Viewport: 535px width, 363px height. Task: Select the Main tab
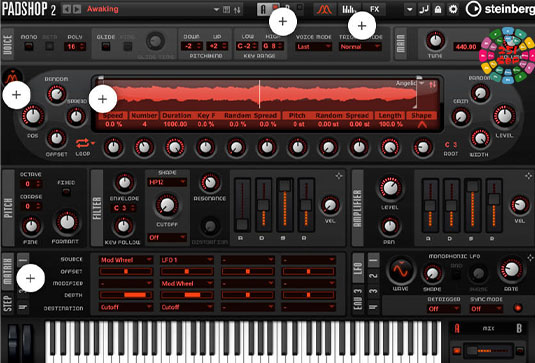coord(401,44)
